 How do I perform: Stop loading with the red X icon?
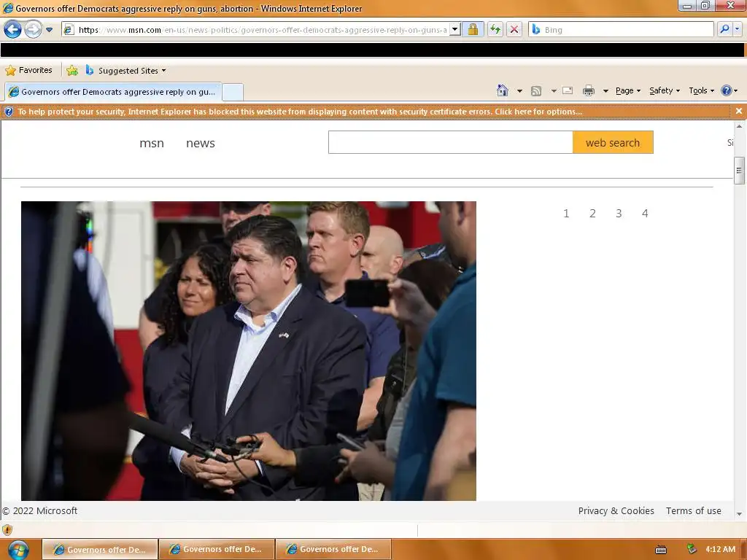514,29
